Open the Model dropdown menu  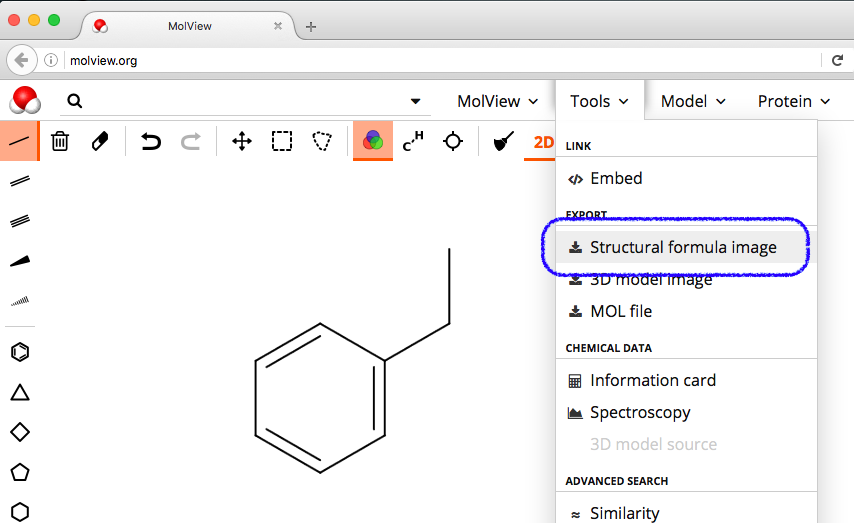(x=693, y=101)
